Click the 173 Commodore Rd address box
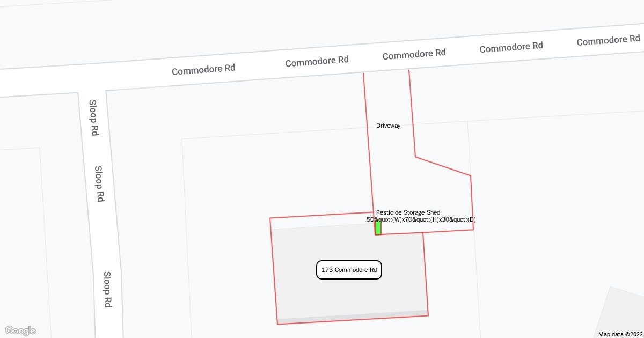Viewport: 644px width, 338px height. coord(349,270)
